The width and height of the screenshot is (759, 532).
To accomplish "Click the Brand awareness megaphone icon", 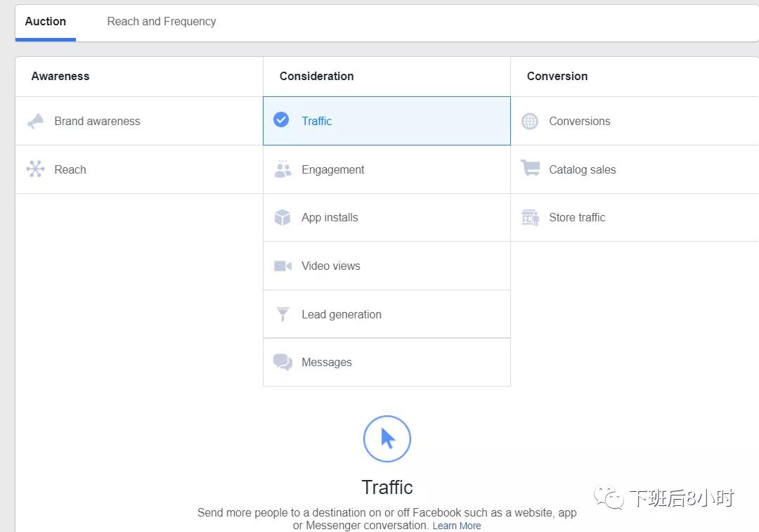I will (35, 121).
